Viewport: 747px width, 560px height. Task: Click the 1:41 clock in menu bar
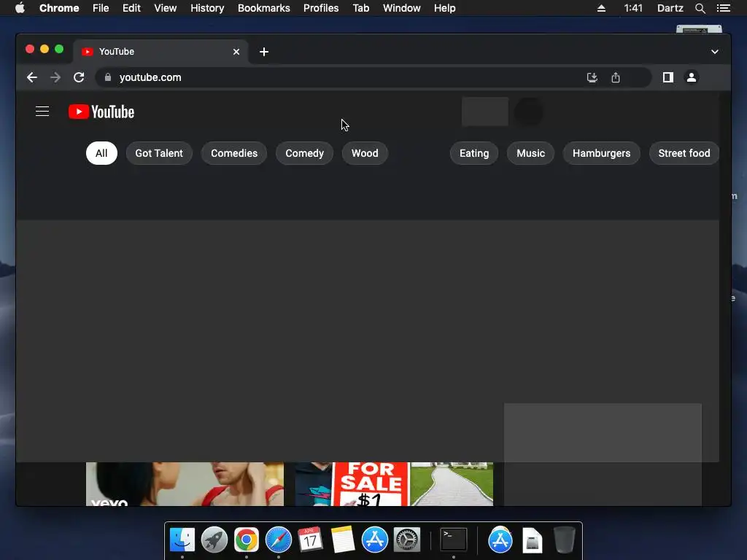(x=633, y=8)
